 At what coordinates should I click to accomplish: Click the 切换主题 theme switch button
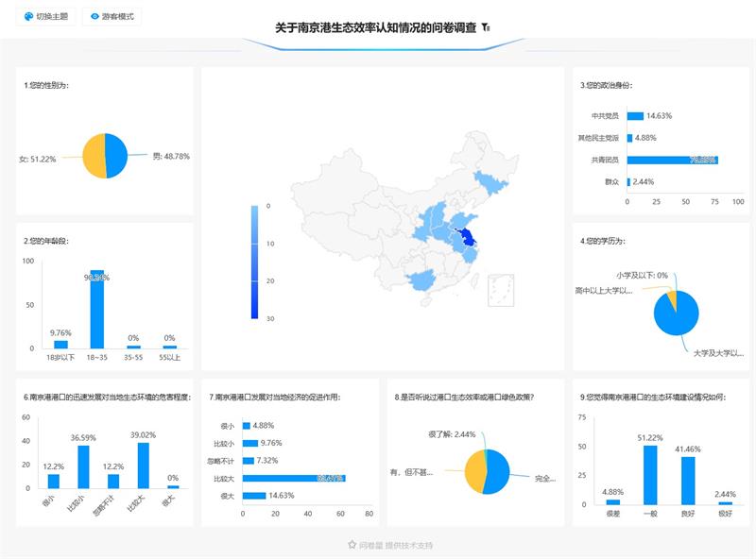click(46, 16)
